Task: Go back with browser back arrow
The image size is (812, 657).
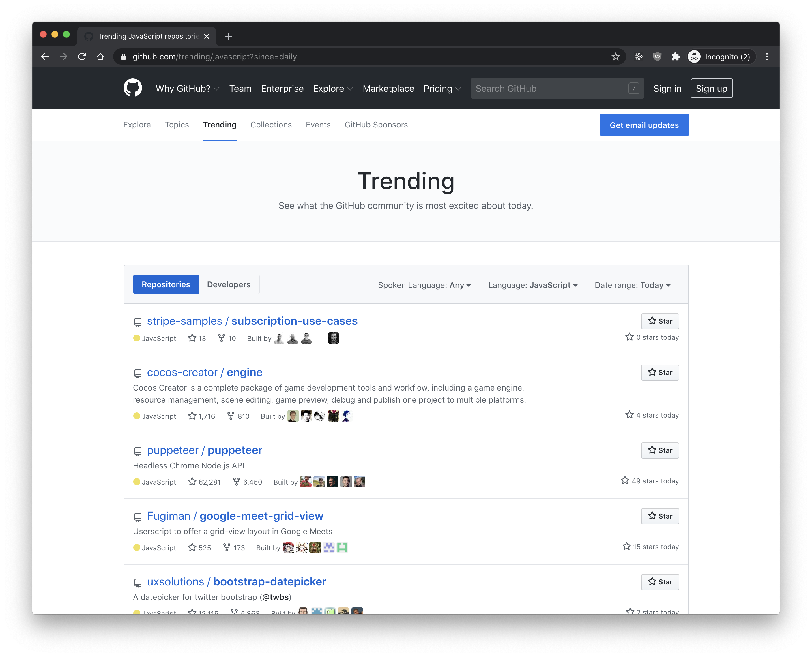Action: tap(45, 57)
